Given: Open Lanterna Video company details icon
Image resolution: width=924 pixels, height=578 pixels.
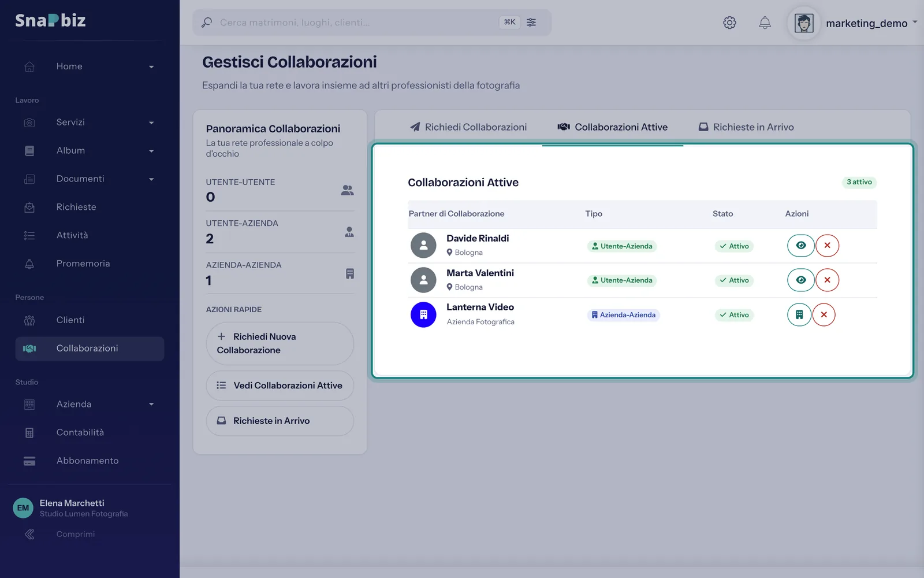Looking at the screenshot, I should point(799,315).
